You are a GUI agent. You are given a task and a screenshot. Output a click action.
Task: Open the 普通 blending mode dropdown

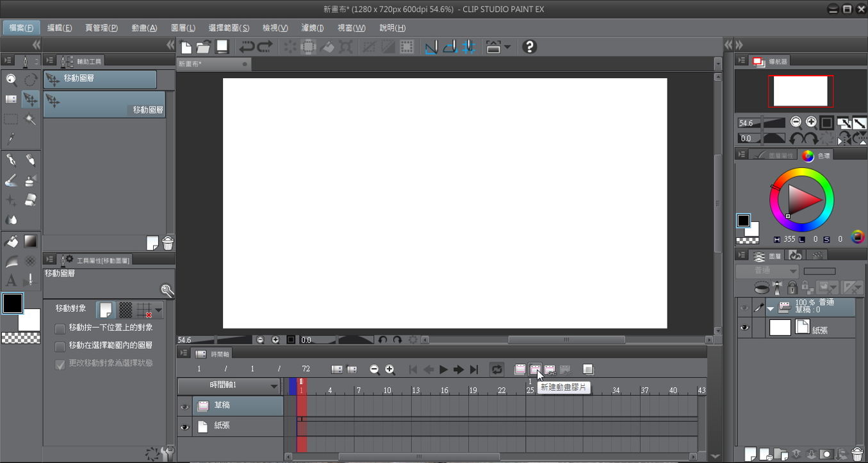767,271
